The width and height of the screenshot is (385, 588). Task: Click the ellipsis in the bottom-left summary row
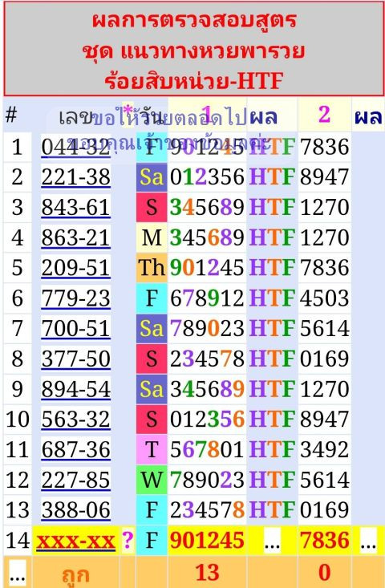pos(17,573)
